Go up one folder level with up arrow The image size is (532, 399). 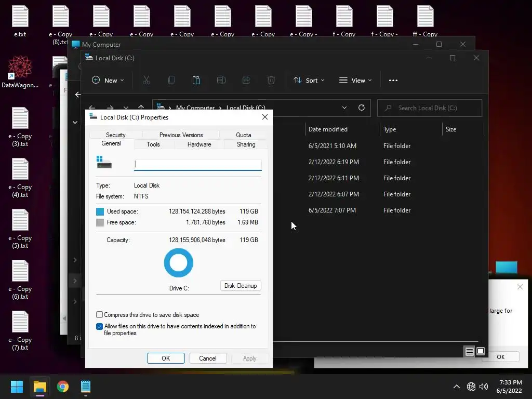click(141, 107)
